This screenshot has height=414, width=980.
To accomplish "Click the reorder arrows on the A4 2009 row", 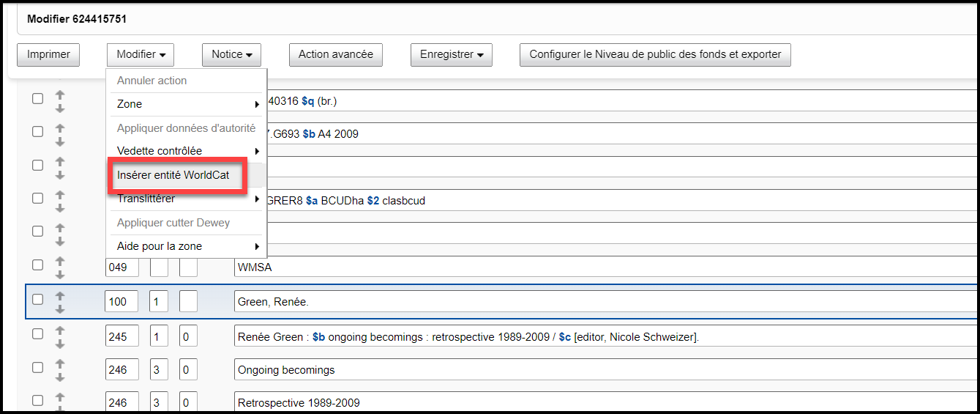I will (60, 134).
